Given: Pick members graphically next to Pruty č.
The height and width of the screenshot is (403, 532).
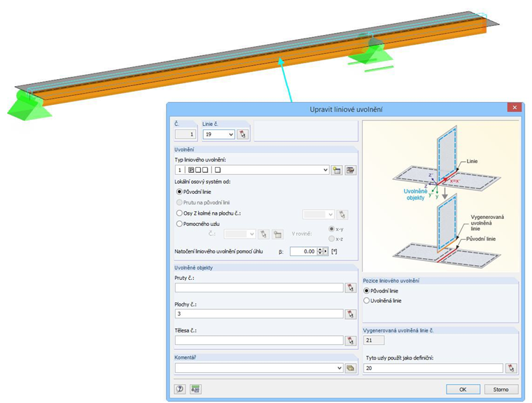Looking at the screenshot, I should pyautogui.click(x=351, y=288).
